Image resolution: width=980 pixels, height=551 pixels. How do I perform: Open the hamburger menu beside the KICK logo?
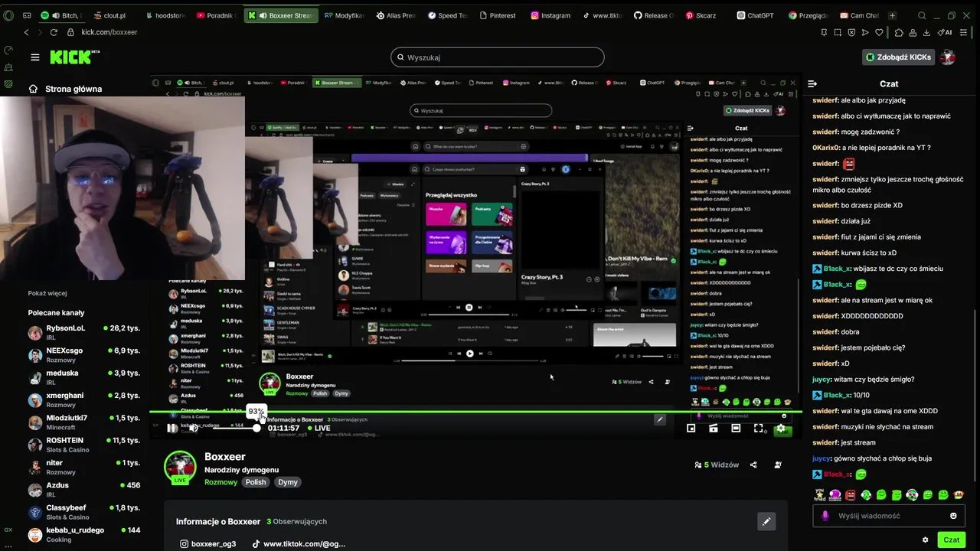pyautogui.click(x=34, y=57)
